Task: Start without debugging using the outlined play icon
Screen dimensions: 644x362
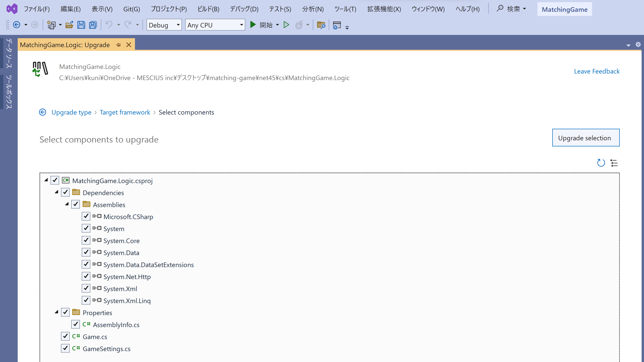Action: click(x=287, y=25)
